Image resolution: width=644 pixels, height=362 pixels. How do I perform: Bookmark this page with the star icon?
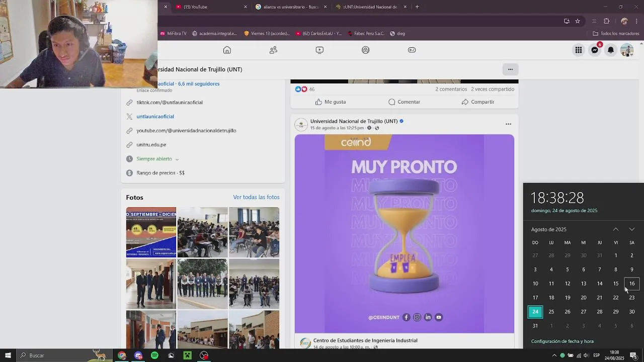578,21
